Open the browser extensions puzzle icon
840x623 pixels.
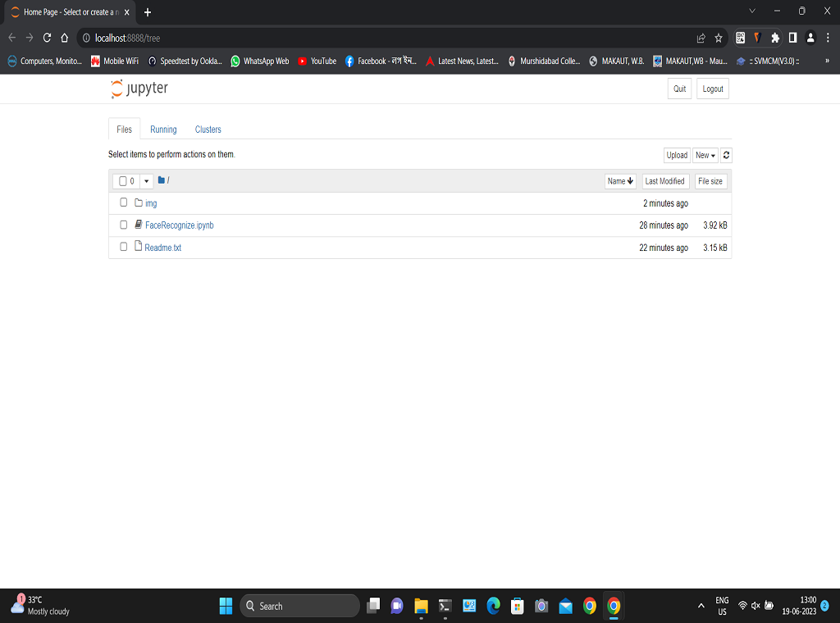click(x=774, y=38)
